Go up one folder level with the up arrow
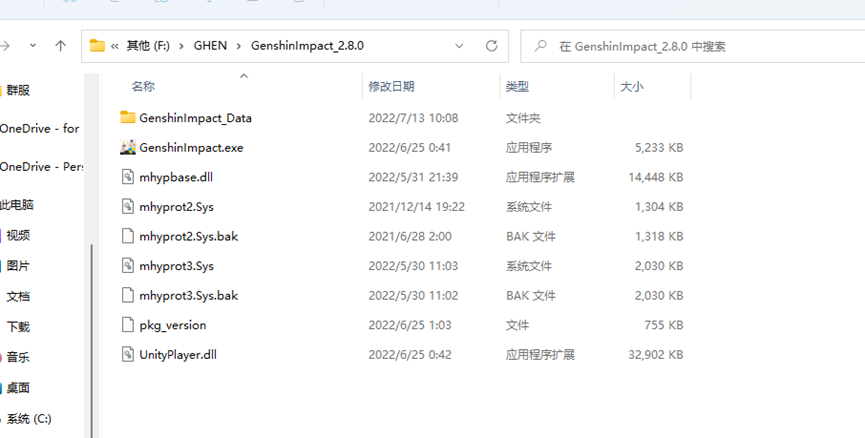Viewport: 865px width, 438px height. point(61,46)
